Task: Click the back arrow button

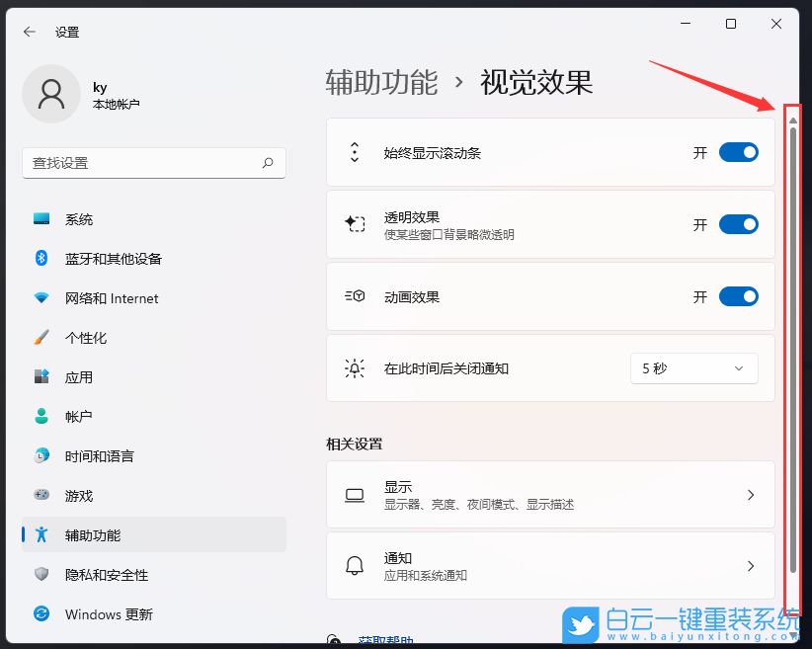Action: [x=28, y=31]
